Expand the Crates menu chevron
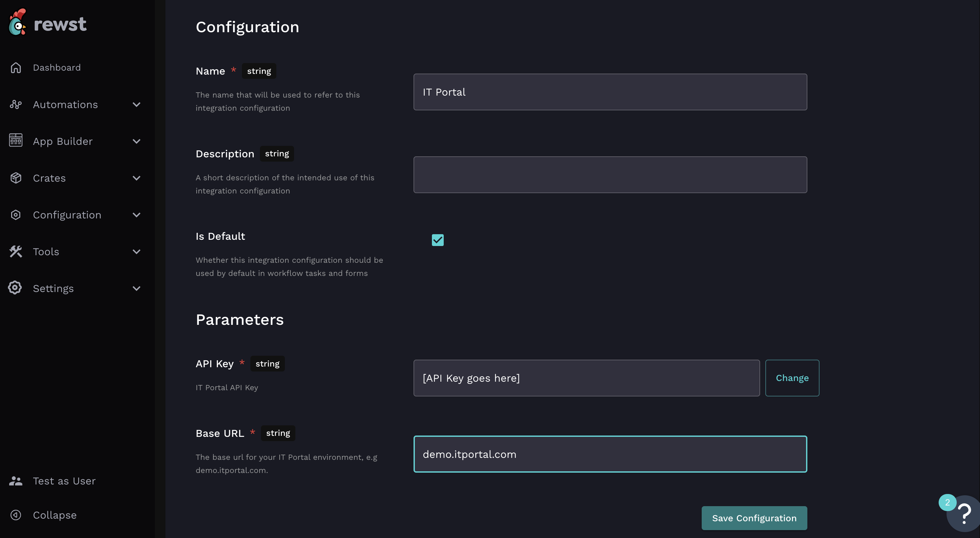The height and width of the screenshot is (538, 980). click(x=137, y=178)
